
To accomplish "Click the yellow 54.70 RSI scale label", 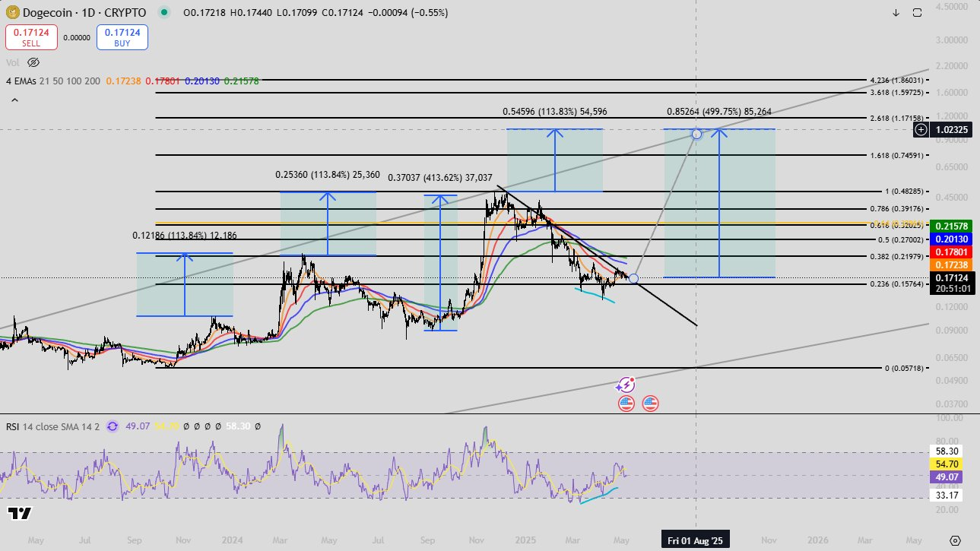I will [x=947, y=464].
